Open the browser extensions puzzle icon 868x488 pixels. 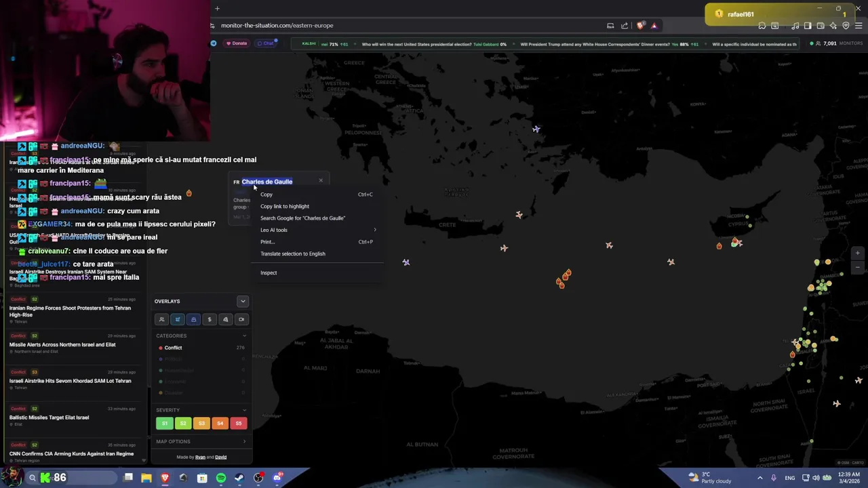click(762, 26)
